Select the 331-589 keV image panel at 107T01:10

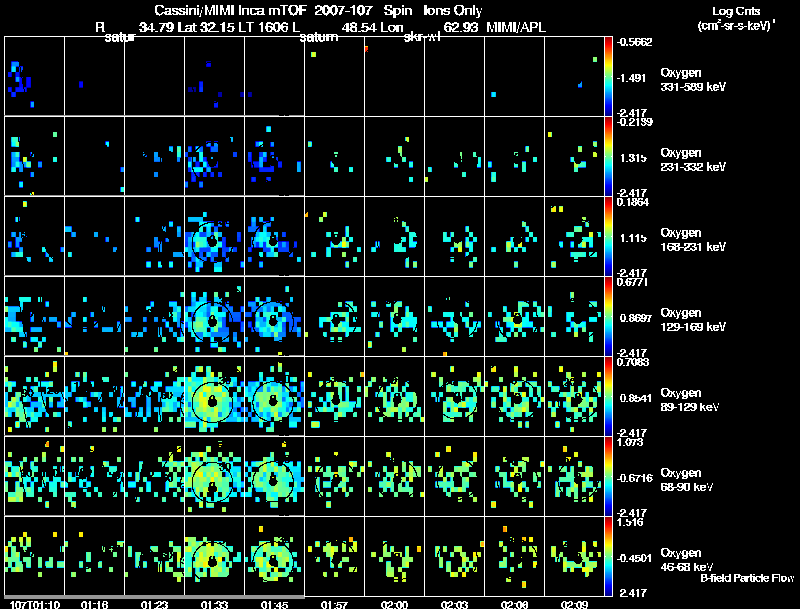coord(35,76)
